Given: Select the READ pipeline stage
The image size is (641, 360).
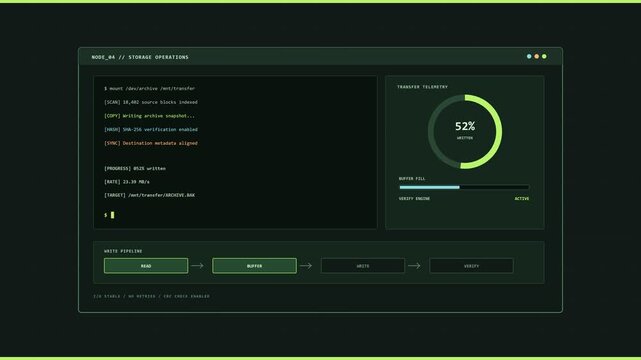Looking at the screenshot, I should pos(146,266).
